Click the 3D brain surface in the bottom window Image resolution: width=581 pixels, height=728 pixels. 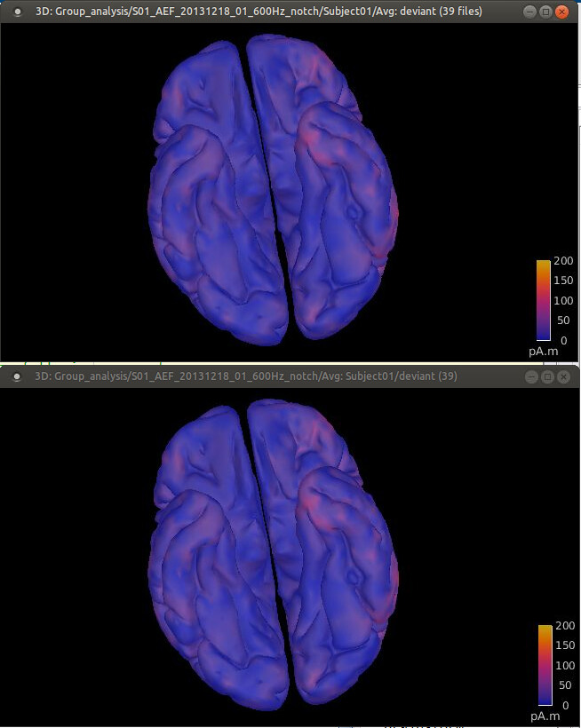pyautogui.click(x=273, y=555)
